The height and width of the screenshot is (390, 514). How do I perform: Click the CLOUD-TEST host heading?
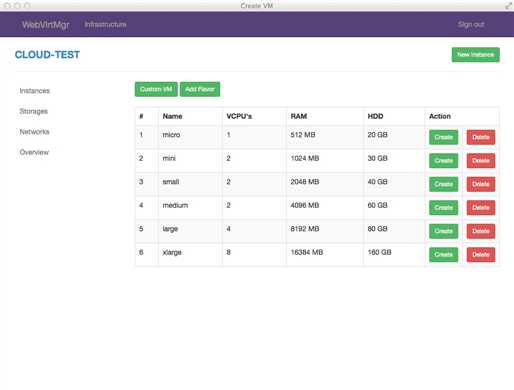point(47,55)
